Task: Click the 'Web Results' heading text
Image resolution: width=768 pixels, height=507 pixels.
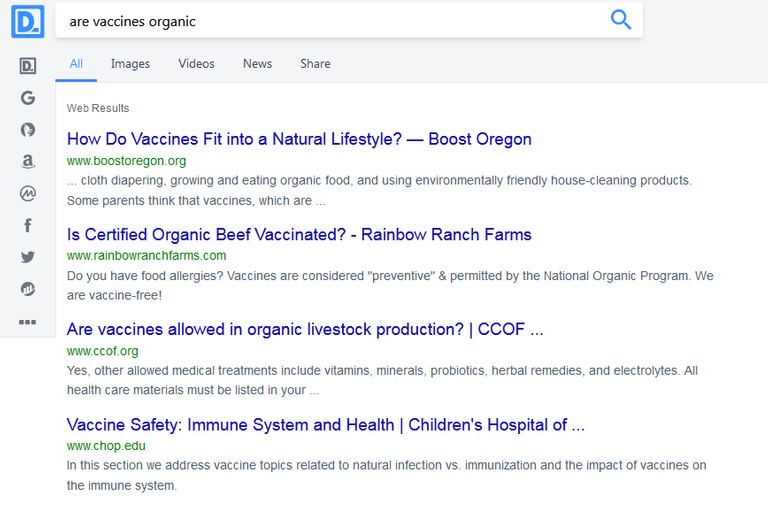Action: pyautogui.click(x=98, y=108)
